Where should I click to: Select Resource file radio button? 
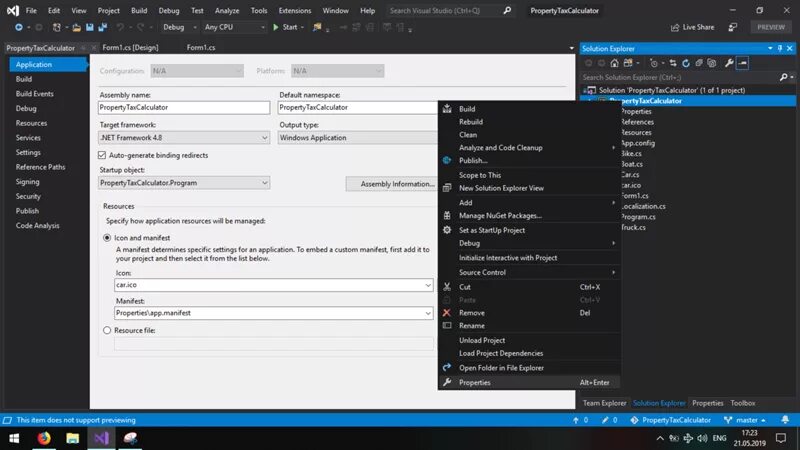[107, 330]
